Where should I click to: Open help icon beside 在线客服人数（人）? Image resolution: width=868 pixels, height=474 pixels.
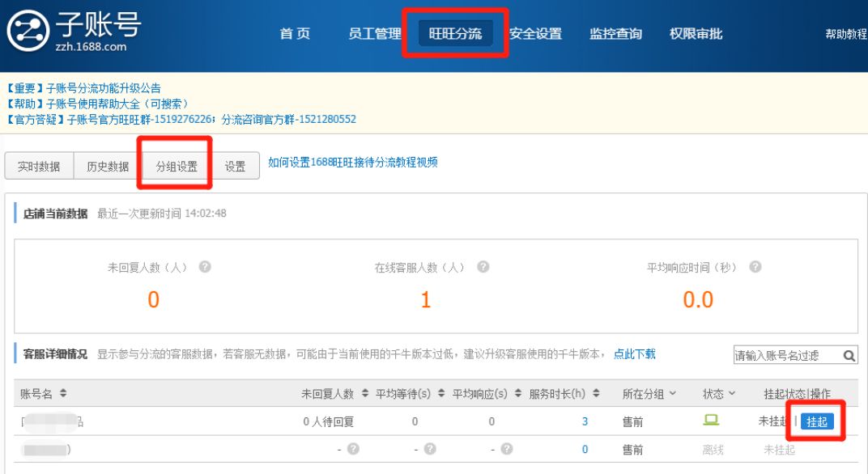point(483,267)
